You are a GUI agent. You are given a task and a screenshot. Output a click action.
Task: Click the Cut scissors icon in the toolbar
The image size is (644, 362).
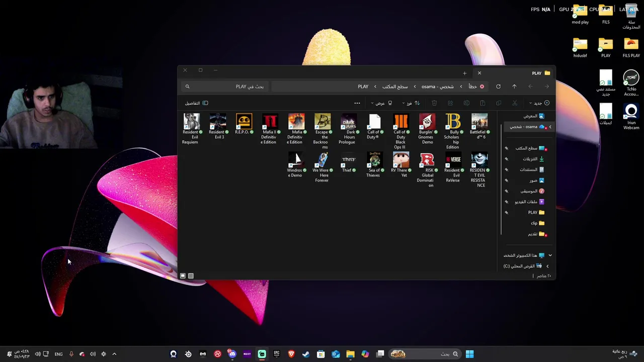pyautogui.click(x=515, y=103)
